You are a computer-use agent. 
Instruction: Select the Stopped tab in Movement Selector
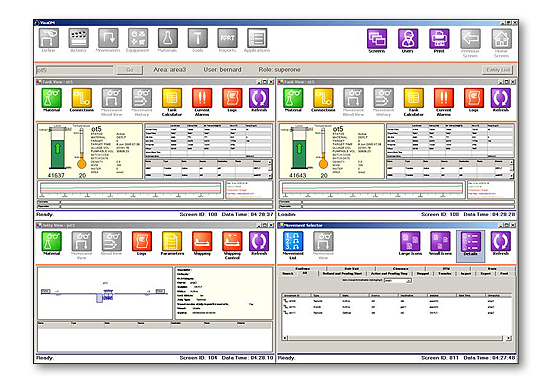(x=423, y=273)
